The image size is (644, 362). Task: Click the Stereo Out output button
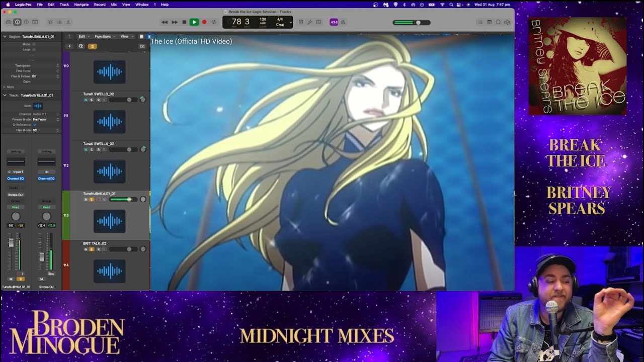click(x=16, y=195)
